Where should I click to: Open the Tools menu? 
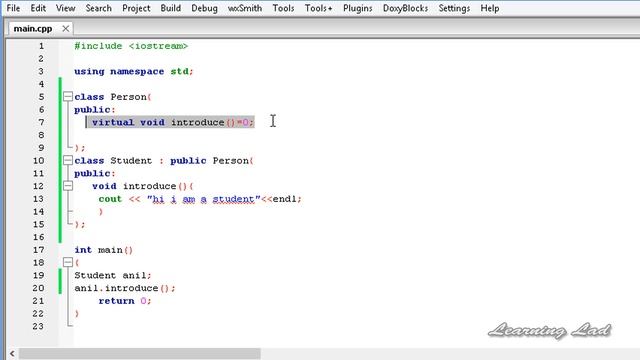[283, 8]
